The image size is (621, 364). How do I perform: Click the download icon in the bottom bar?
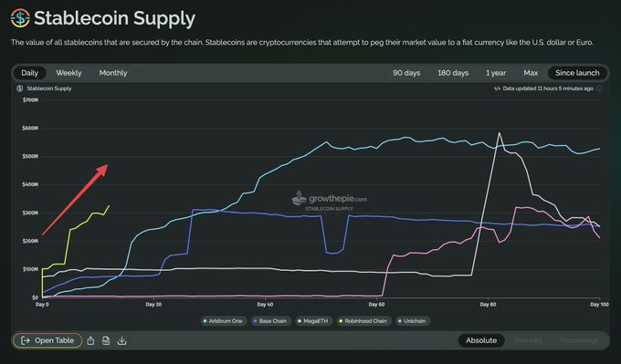122,340
